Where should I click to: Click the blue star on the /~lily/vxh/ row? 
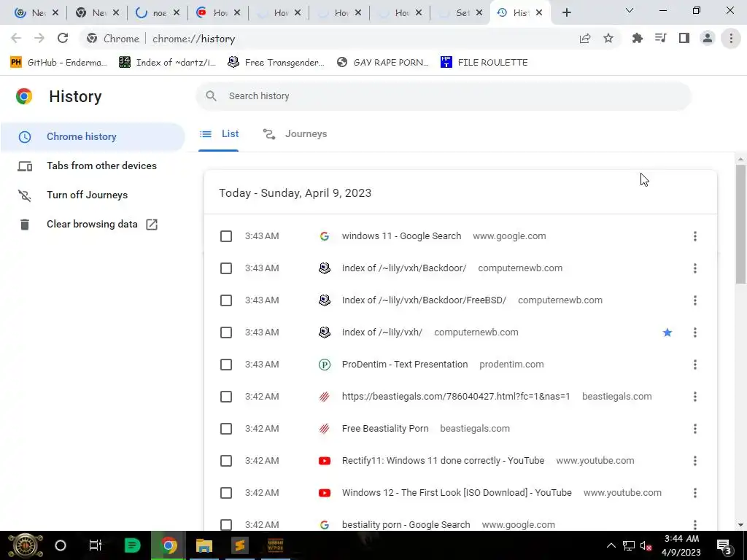click(x=667, y=332)
